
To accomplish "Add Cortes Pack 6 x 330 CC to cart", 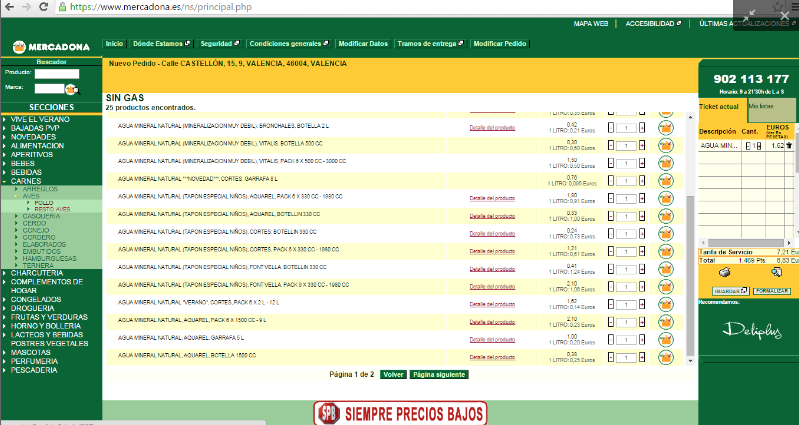I will 665,252.
